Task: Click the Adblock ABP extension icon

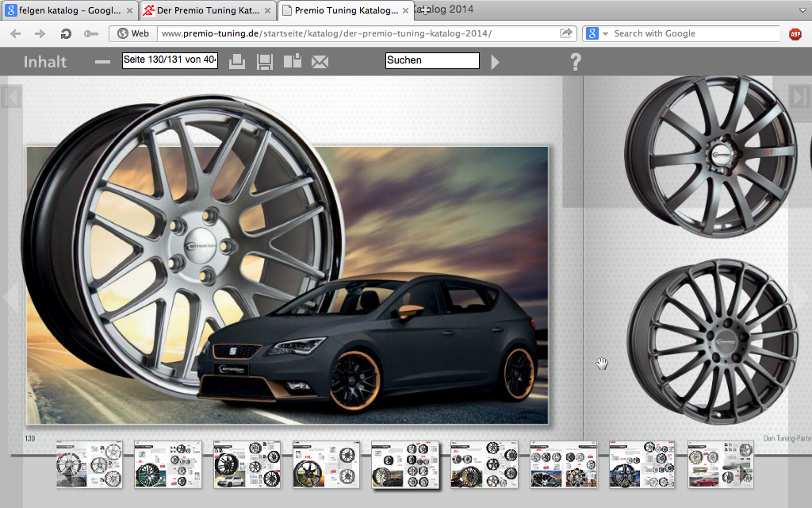Action: (x=795, y=33)
